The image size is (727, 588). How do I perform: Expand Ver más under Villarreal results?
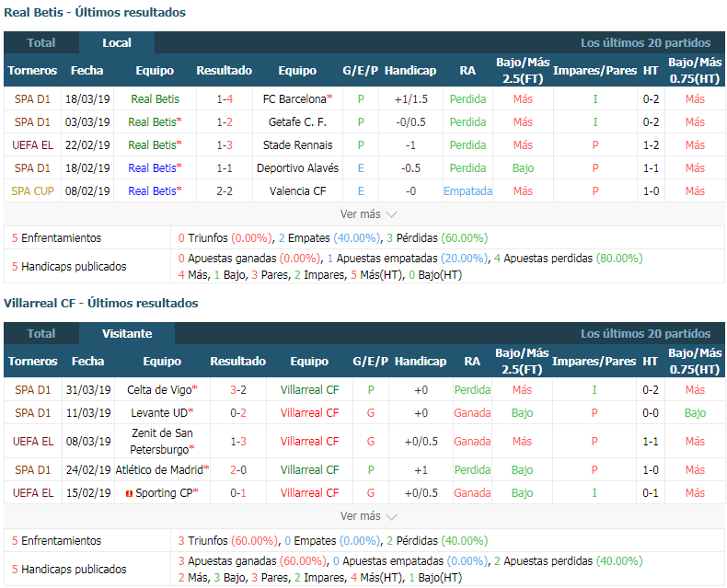tap(368, 516)
